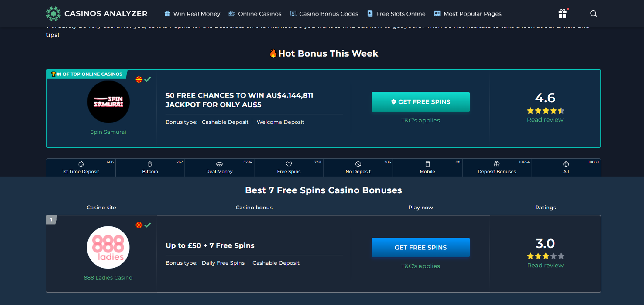Open the Deposit Bonuses tab
This screenshot has width=644, height=305.
point(497,168)
